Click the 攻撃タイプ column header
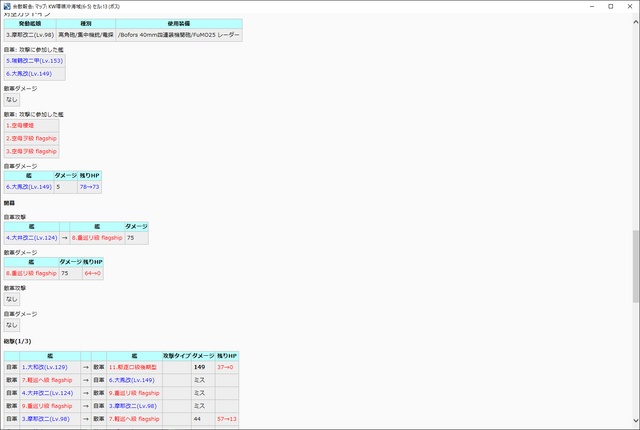640x430 pixels. [177, 356]
